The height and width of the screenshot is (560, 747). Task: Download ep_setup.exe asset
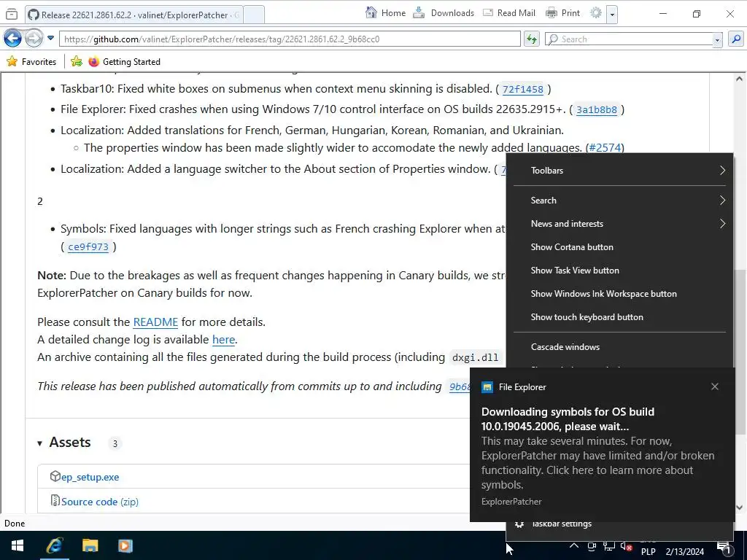coord(90,477)
